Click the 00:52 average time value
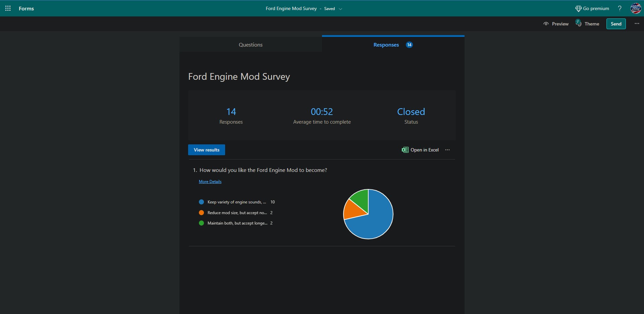Screen dimensions: 644x314 (x=322, y=112)
